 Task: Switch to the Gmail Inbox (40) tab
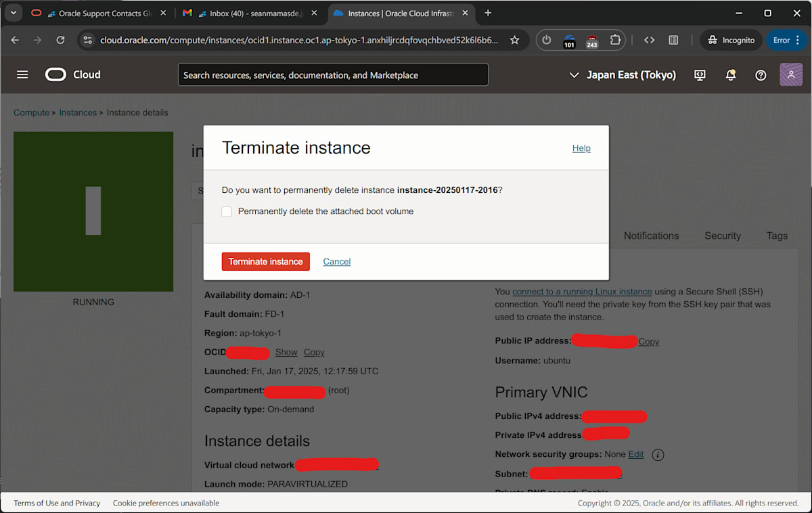(x=251, y=13)
